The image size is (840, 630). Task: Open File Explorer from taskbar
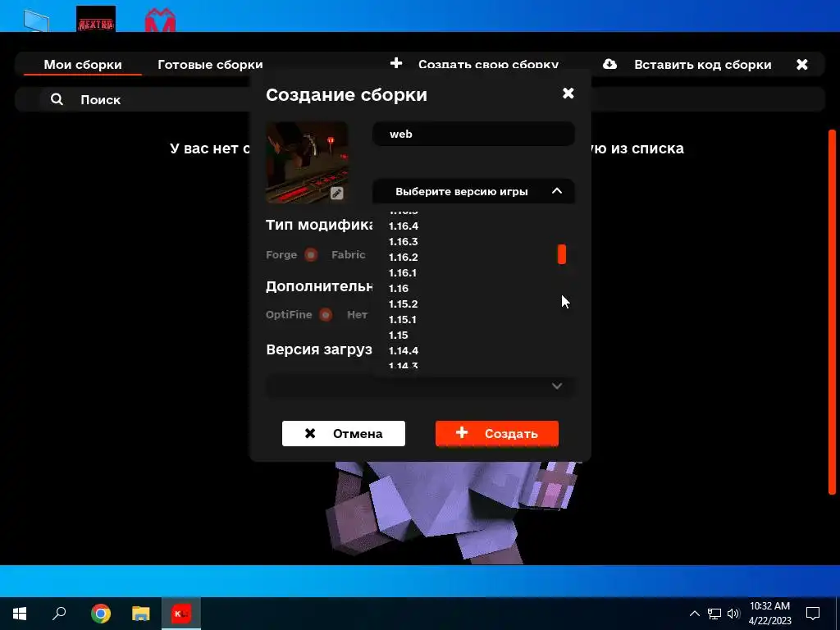click(141, 614)
